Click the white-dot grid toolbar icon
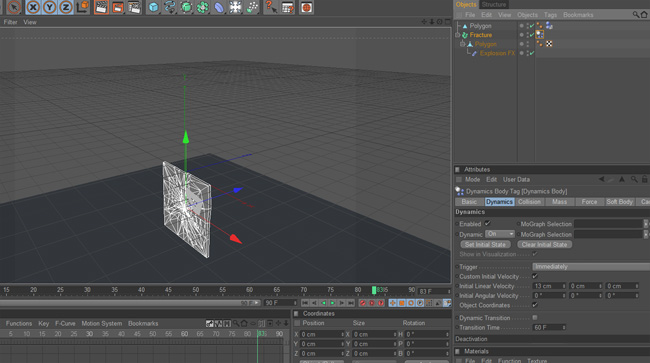Image resolution: width=650 pixels, height=363 pixels. (x=235, y=7)
